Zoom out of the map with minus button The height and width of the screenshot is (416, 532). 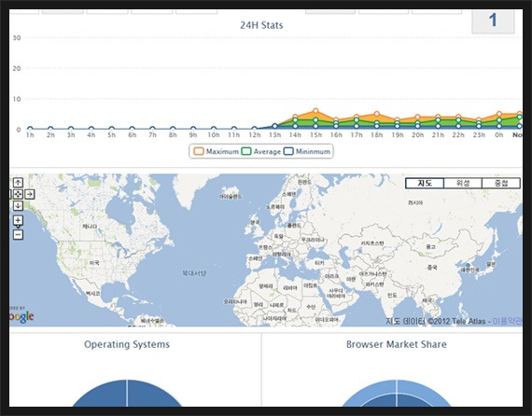point(18,235)
